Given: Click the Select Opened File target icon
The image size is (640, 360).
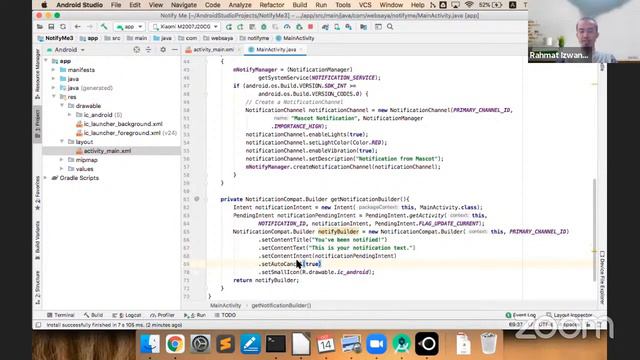Looking at the screenshot, I should tap(137, 50).
